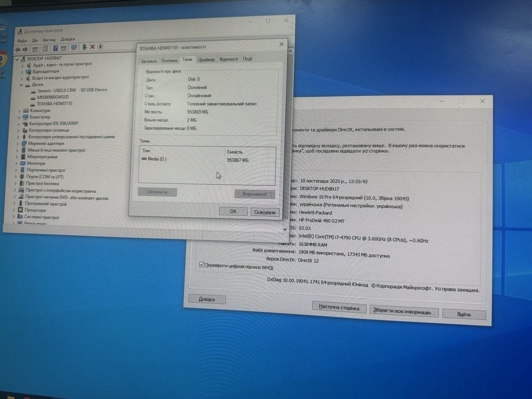Expand the Мережеві адаптери category
Image resolution: width=532 pixels, height=399 pixels.
tap(19, 144)
